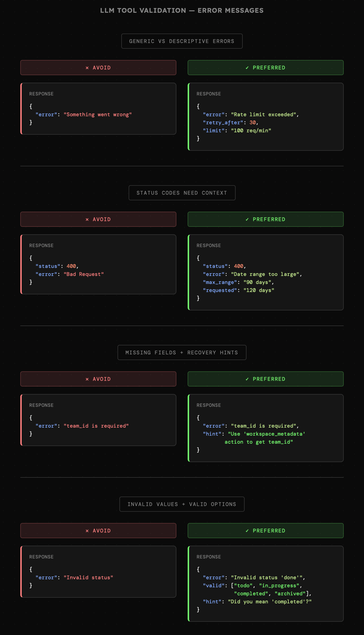Select the 'Invalid Values + Valid Options' label
This screenshot has height=635, width=364.
[x=182, y=504]
